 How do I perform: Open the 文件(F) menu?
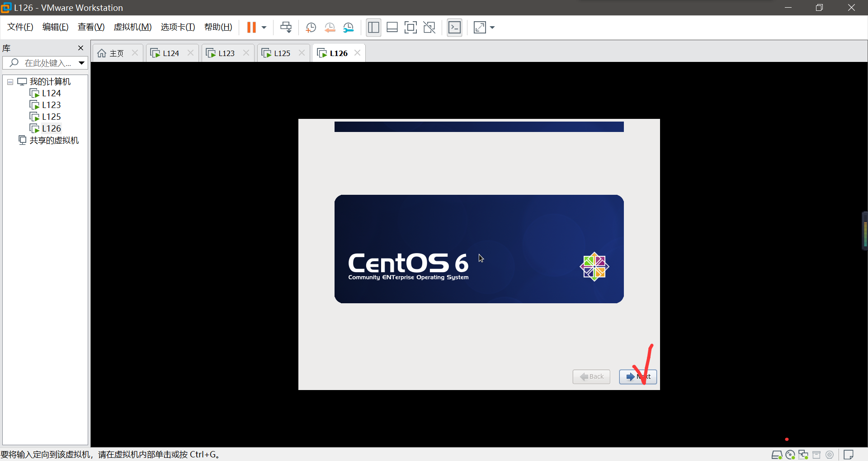(20, 27)
